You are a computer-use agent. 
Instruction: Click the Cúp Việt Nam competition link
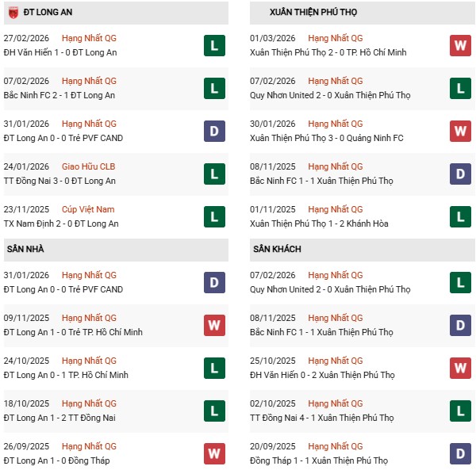[88, 209]
